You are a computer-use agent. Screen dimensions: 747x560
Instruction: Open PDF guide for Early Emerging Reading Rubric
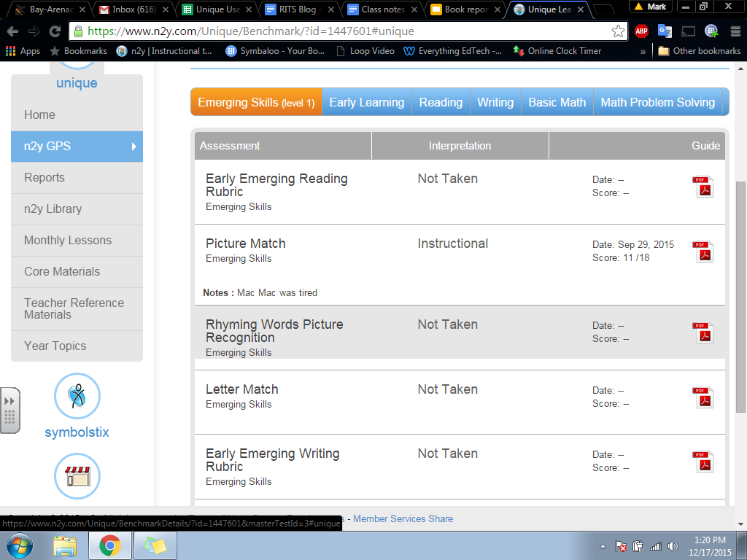[703, 186]
